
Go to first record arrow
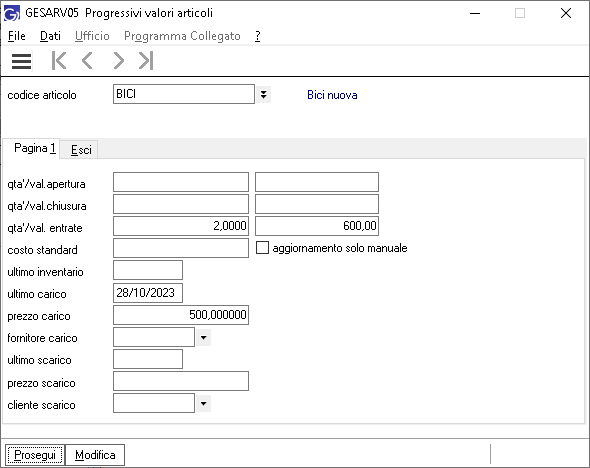pos(59,61)
